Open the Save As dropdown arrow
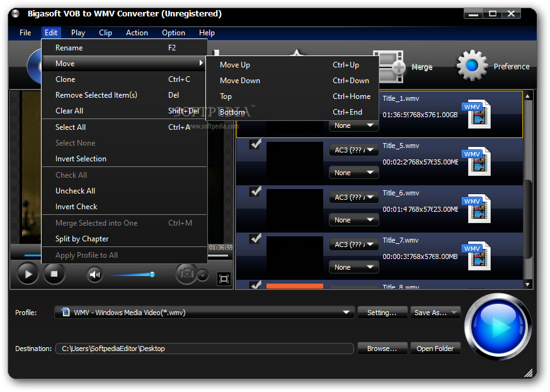Screen dimensions: 550x392 pyautogui.click(x=455, y=313)
